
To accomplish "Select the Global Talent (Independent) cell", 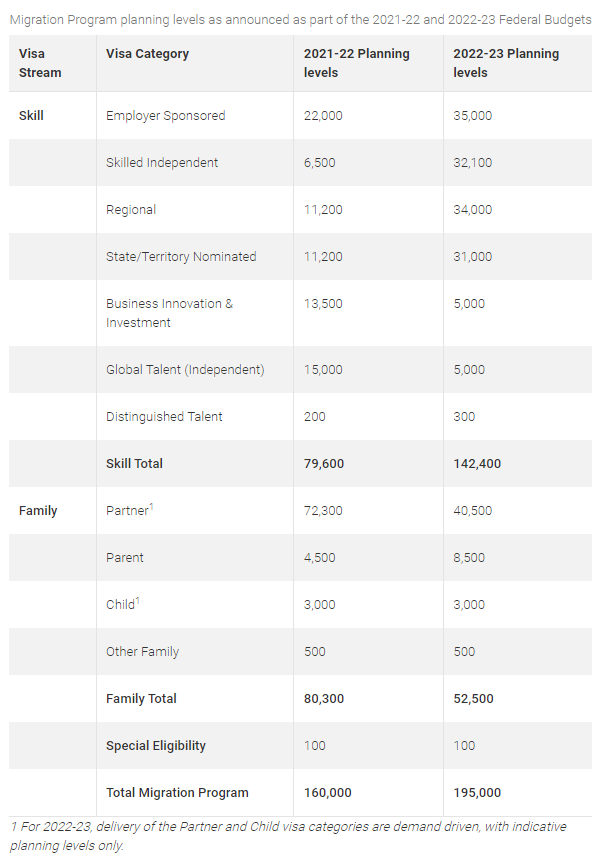I will 185,370.
